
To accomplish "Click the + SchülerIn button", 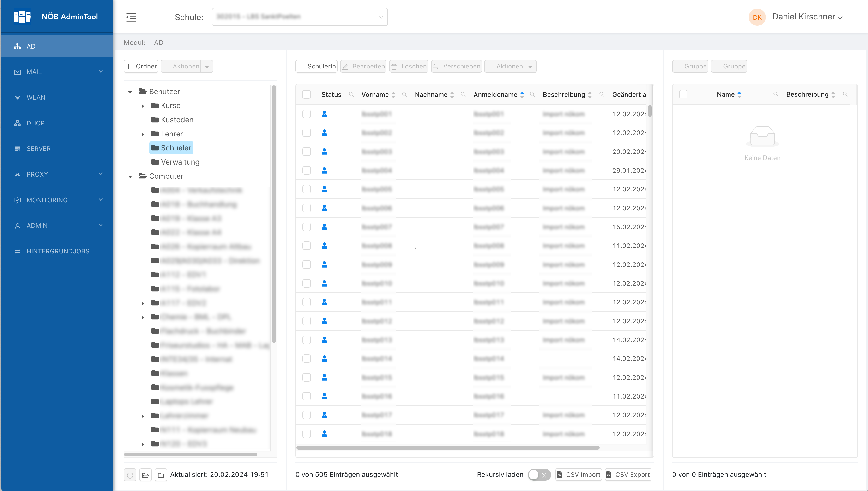I will [x=316, y=67].
